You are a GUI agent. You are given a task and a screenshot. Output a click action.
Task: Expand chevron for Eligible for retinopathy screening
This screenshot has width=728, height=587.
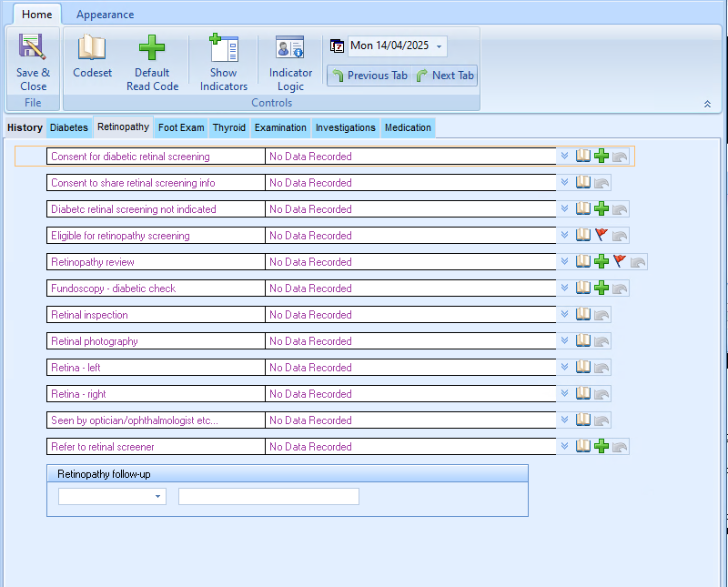[x=564, y=235]
